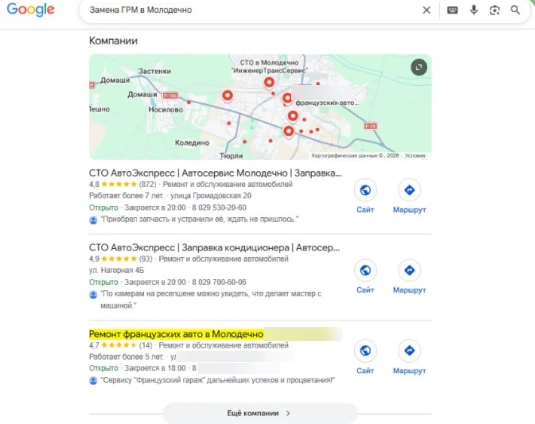Select the Французский авто map pin
Viewport: 535px width, 424px height.
287,99
